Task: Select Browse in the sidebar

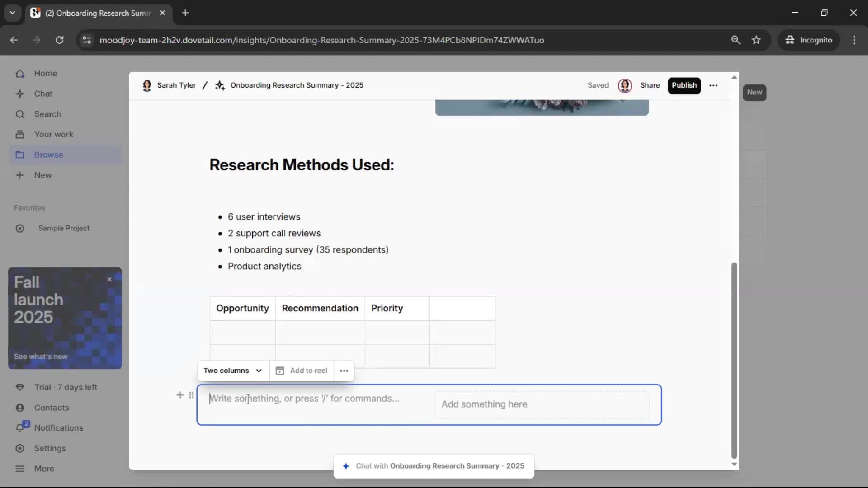Action: pyautogui.click(x=48, y=155)
